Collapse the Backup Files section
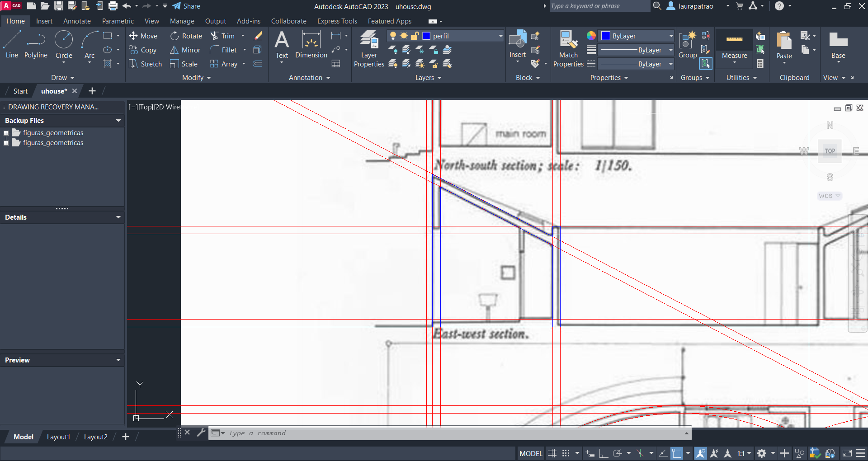868x461 pixels. tap(118, 121)
